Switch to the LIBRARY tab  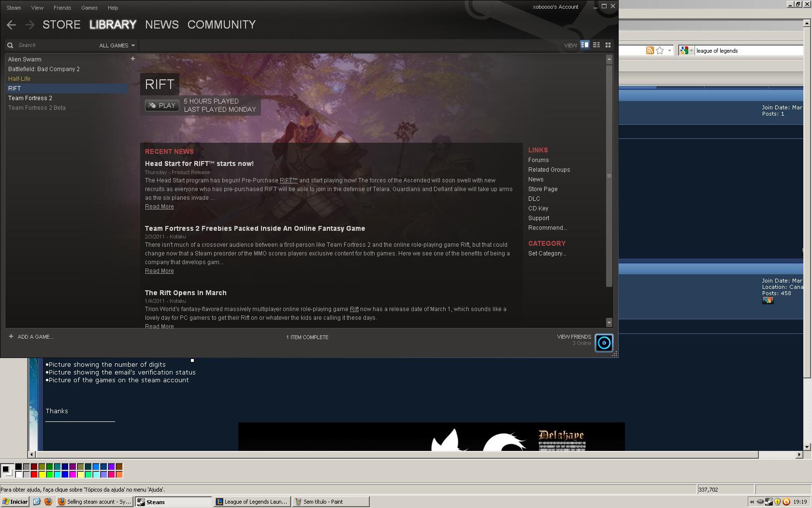click(x=113, y=25)
